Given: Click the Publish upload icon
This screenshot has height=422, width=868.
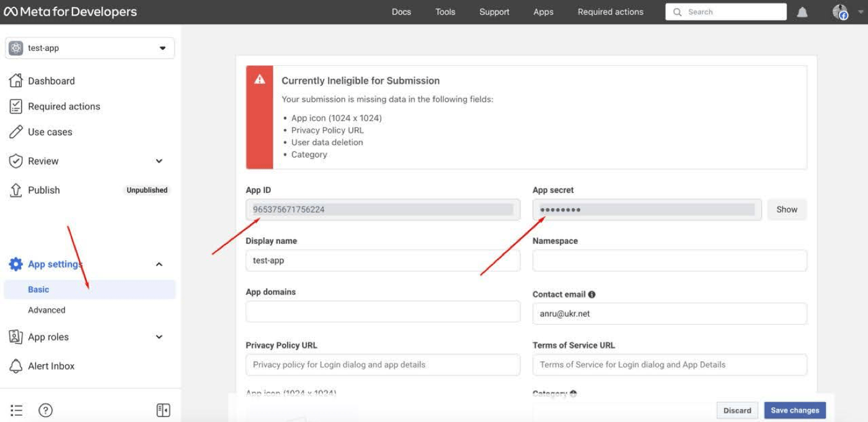Looking at the screenshot, I should (x=16, y=190).
